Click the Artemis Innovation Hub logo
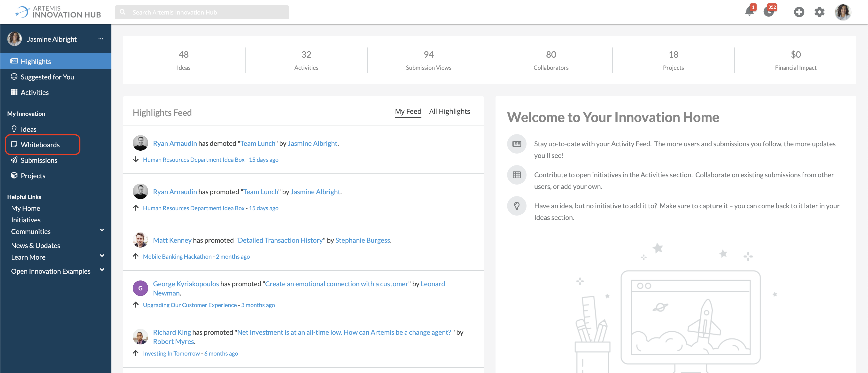The image size is (868, 373). click(x=58, y=12)
